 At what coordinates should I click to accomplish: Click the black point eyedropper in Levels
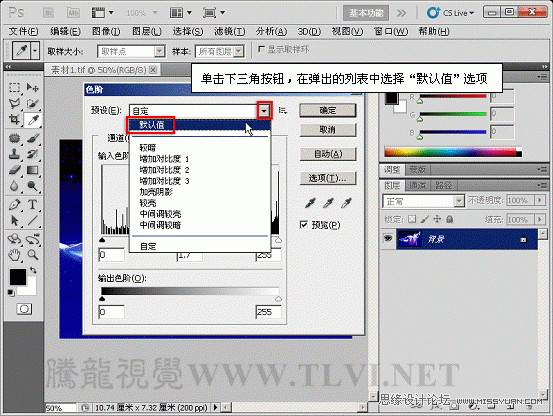310,203
